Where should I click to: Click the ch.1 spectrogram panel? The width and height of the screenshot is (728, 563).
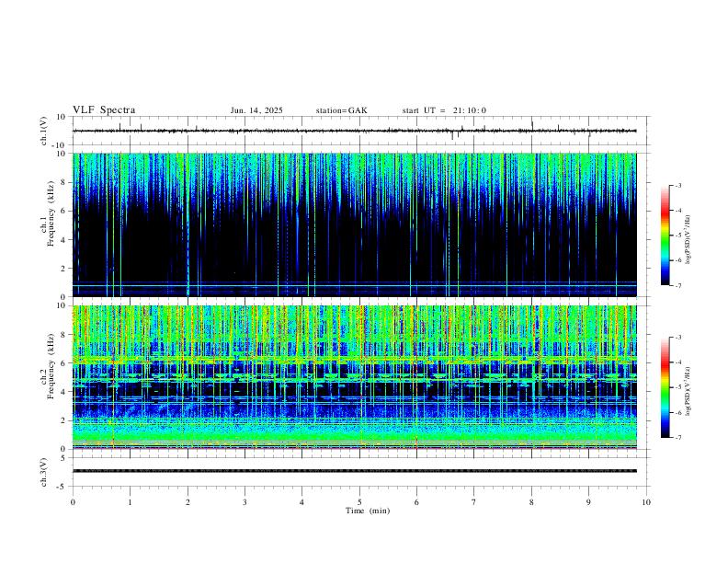point(354,224)
